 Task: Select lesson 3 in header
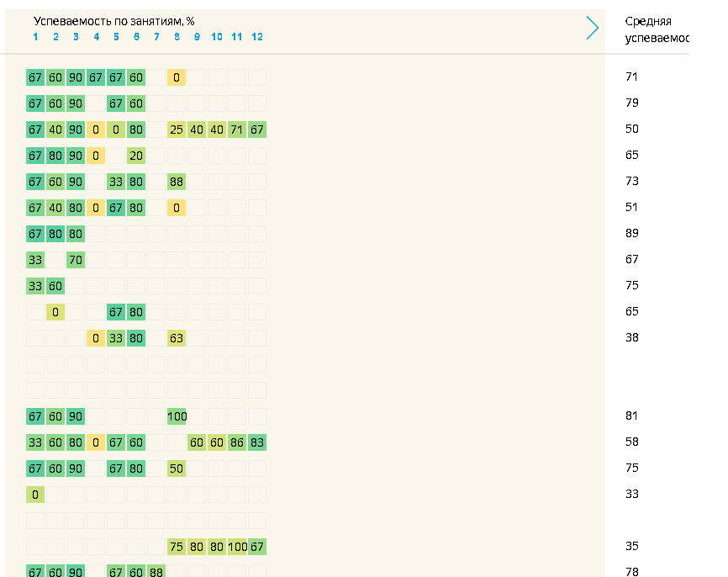tap(76, 37)
